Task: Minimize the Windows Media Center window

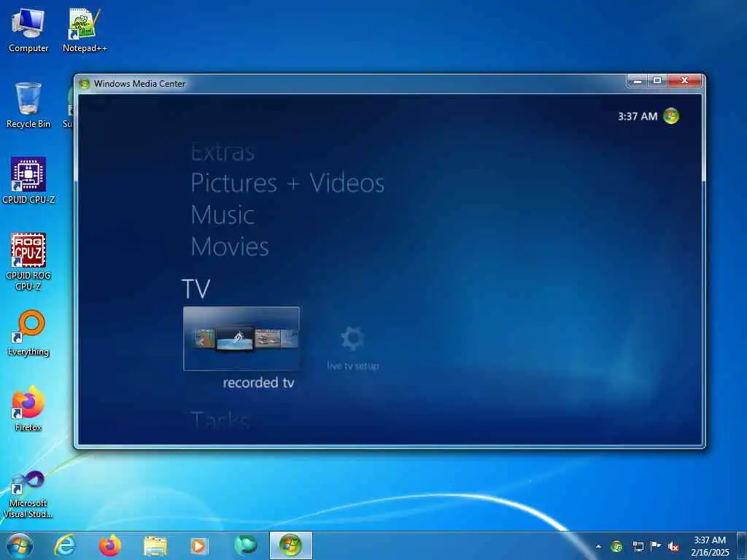Action: (x=638, y=81)
